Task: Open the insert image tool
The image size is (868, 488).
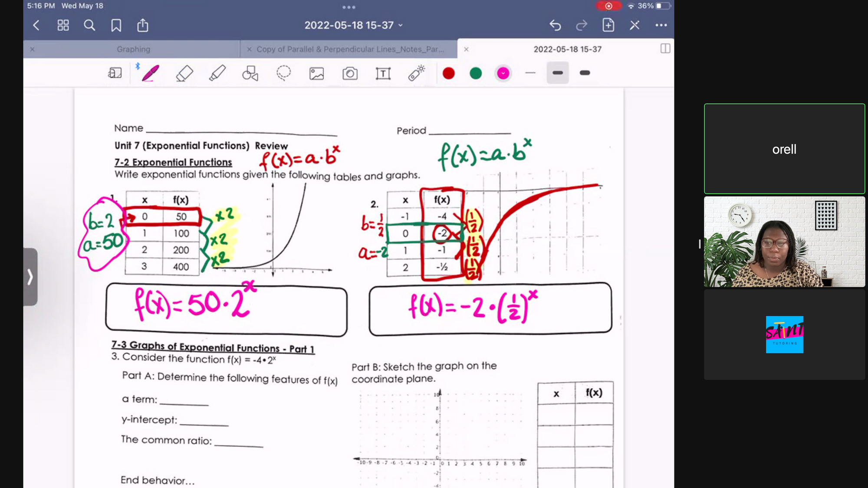Action: (316, 73)
